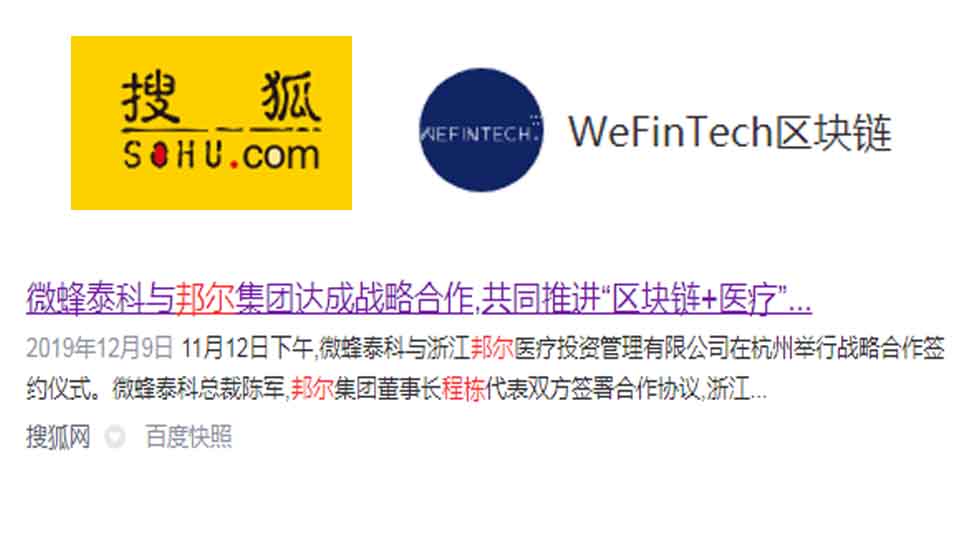
Task: Open the 微蜂泰科与邦尔集团 result title link
Action: coord(419,298)
